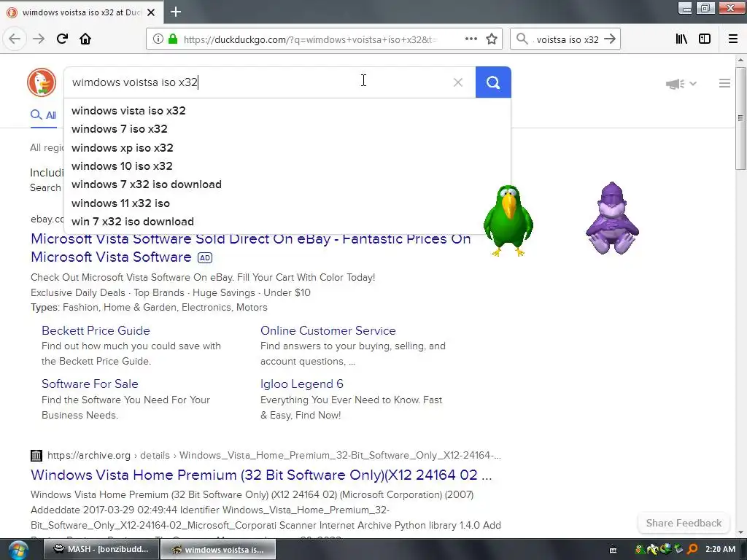Click the scrollbar up arrow
Image resolution: width=747 pixels, height=560 pixels.
pos(740,60)
